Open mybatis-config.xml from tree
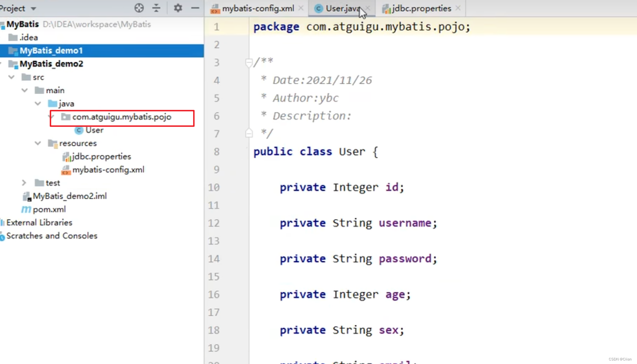The image size is (637, 364). click(108, 170)
